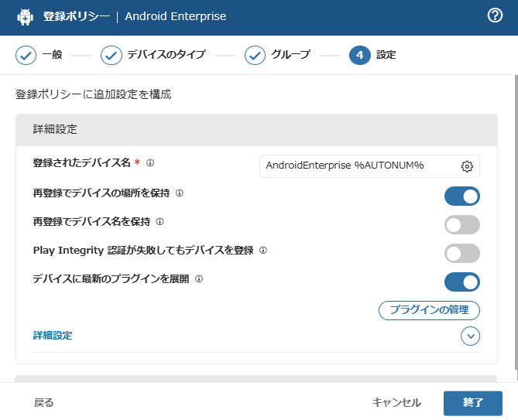This screenshot has width=518, height=420.
Task: Click the 終了 button
Action: [x=473, y=403]
